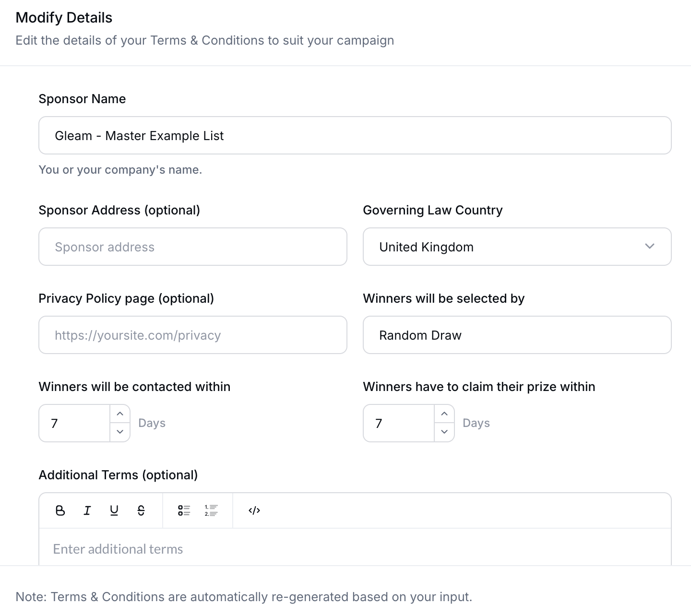Open the code view in the editor
Screen dimensions: 691x616
(x=254, y=510)
